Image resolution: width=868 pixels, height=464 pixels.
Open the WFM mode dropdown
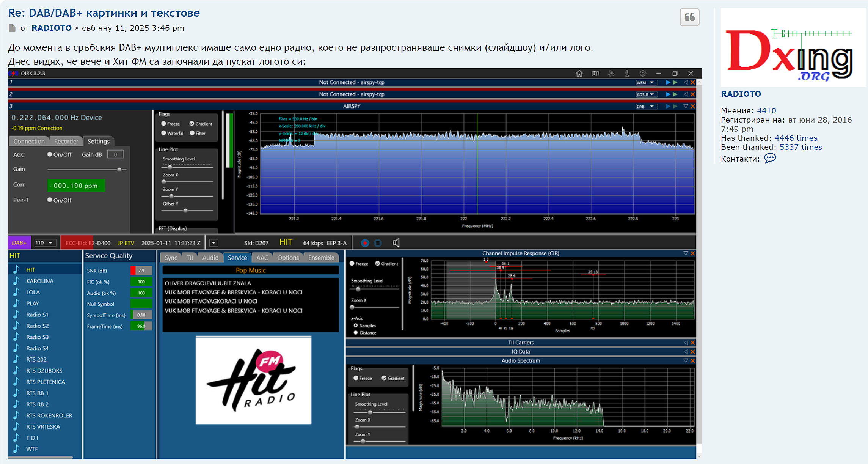[x=646, y=83]
